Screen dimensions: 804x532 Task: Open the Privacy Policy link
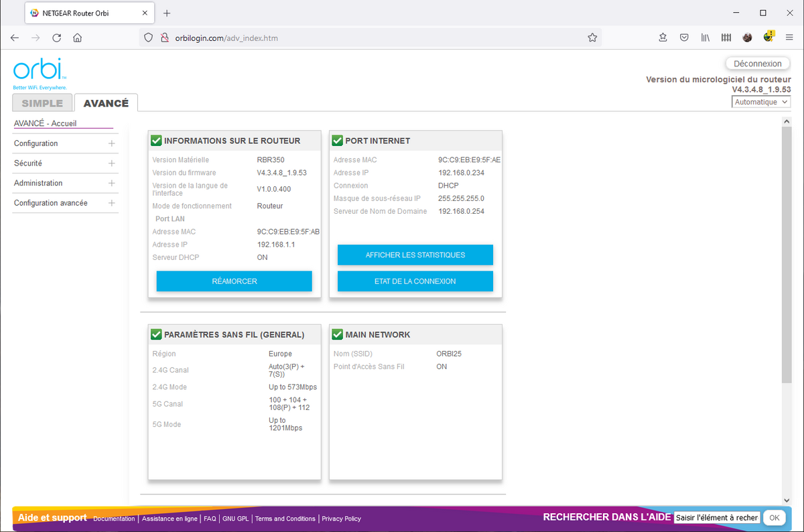point(342,519)
